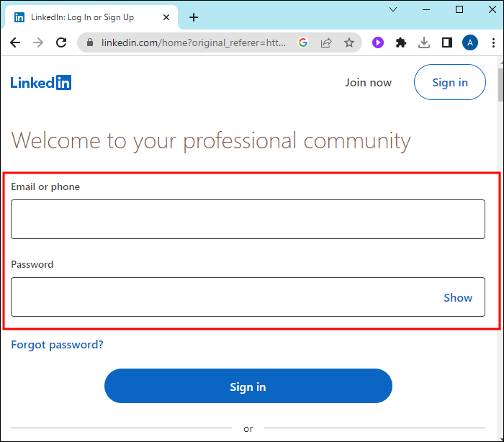This screenshot has height=442, width=504.
Task: Open the browser Downloads icon
Action: point(424,42)
